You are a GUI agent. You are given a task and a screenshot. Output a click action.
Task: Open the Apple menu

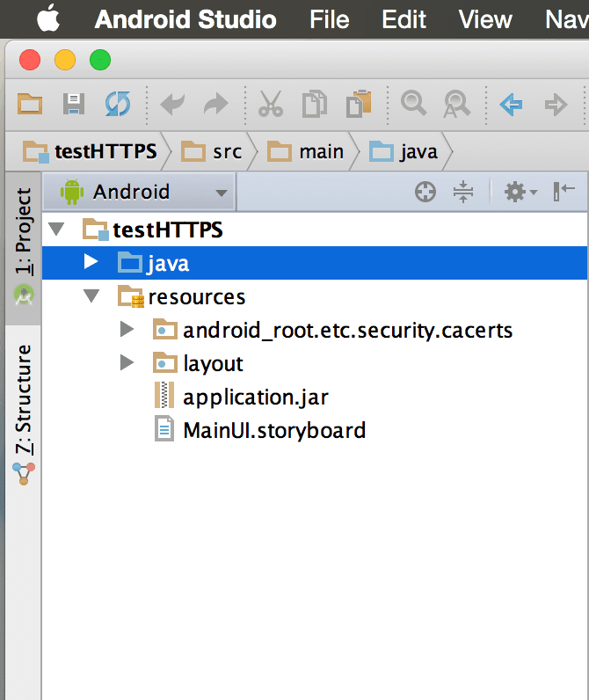pos(48,18)
